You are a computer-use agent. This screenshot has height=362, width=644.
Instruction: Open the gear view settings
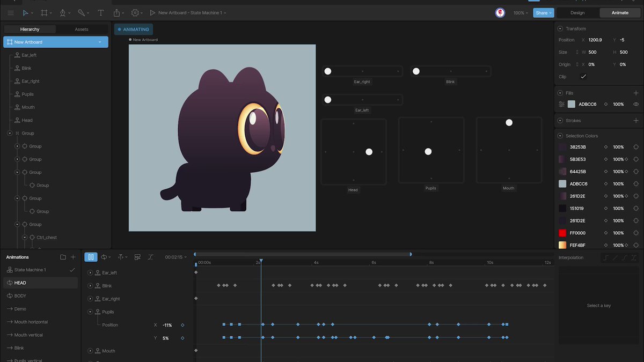135,12
